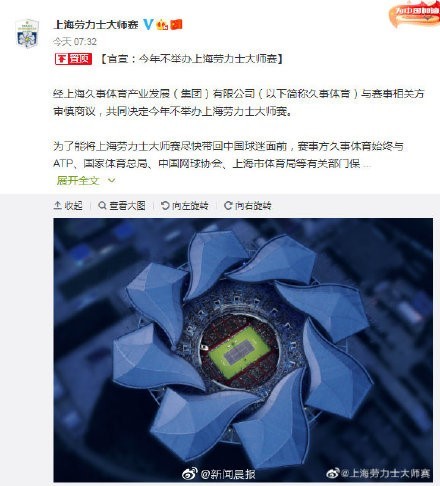Click the blue V verified badge
The width and height of the screenshot is (440, 486).
(149, 24)
